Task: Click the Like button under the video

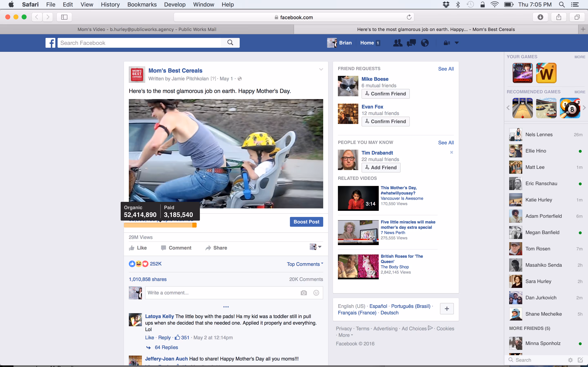Action: coord(138,248)
